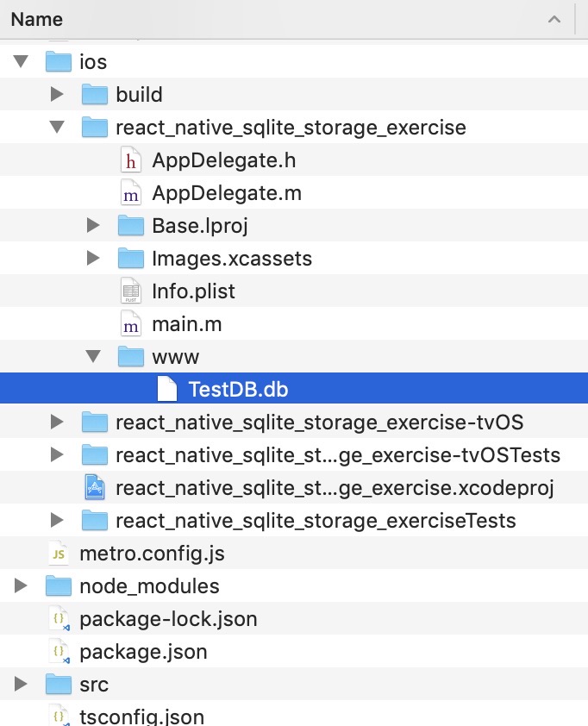Expand the src folder
Viewport: 588px width, 726px height.
click(20, 684)
